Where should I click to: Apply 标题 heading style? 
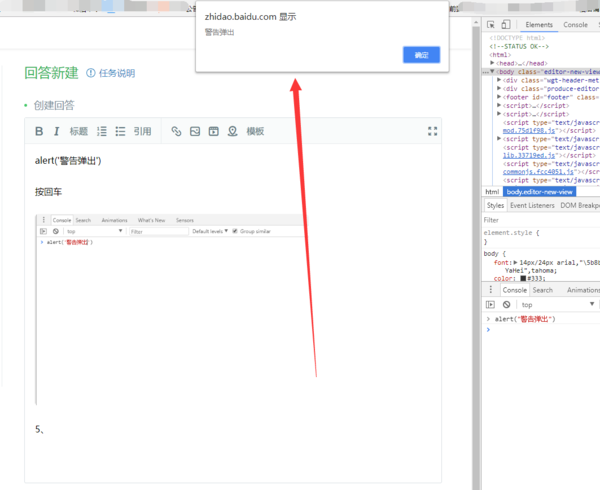tap(79, 131)
